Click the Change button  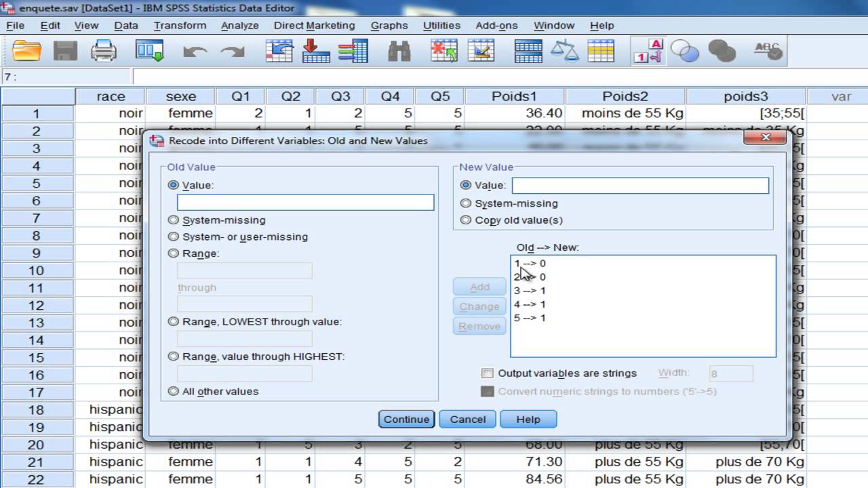[479, 306]
